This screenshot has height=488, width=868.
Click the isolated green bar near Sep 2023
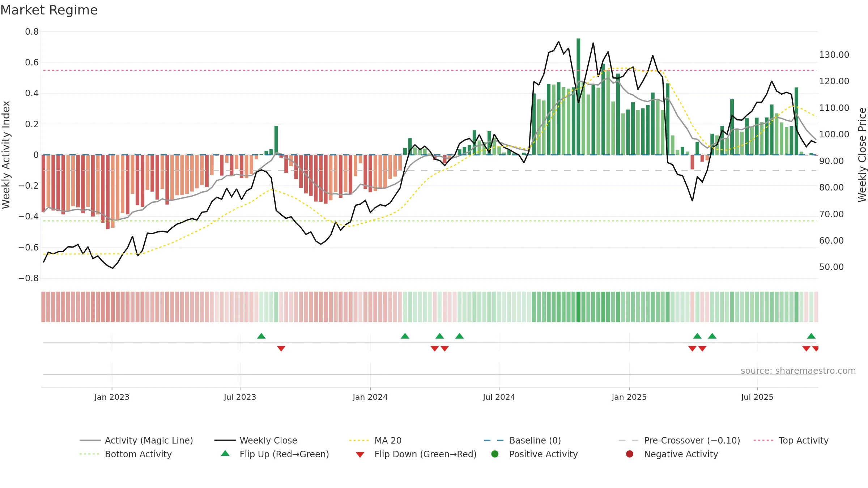[x=276, y=140]
